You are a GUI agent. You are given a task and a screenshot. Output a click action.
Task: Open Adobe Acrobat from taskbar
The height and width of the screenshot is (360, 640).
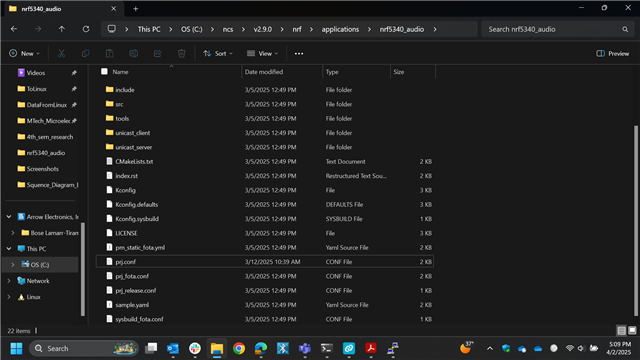point(371,349)
